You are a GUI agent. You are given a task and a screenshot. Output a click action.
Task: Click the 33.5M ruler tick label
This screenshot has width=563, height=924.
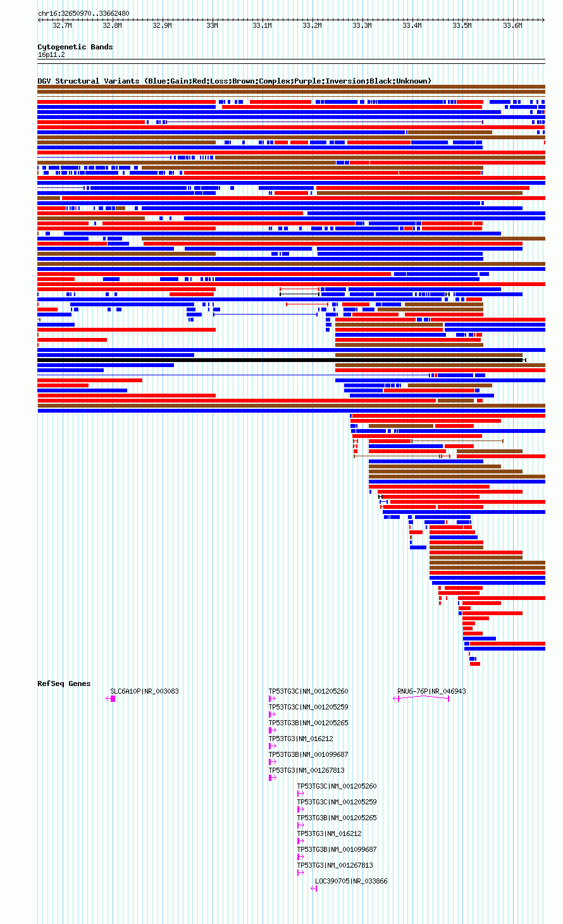pos(462,25)
